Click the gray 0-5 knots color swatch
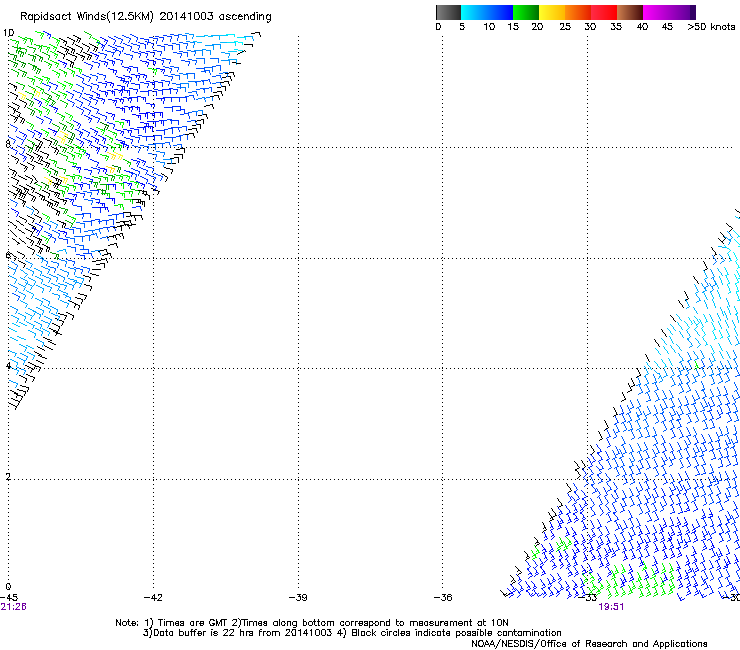This screenshot has height=650, width=740. [448, 12]
